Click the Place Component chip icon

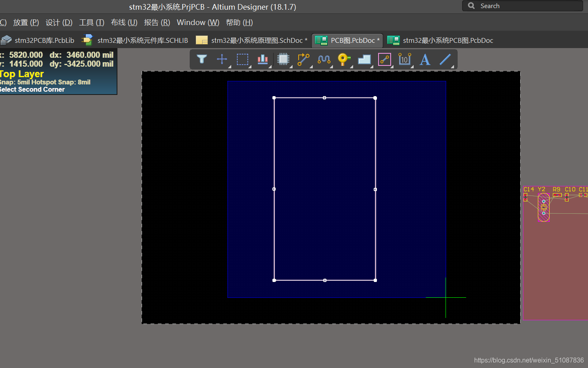click(283, 59)
